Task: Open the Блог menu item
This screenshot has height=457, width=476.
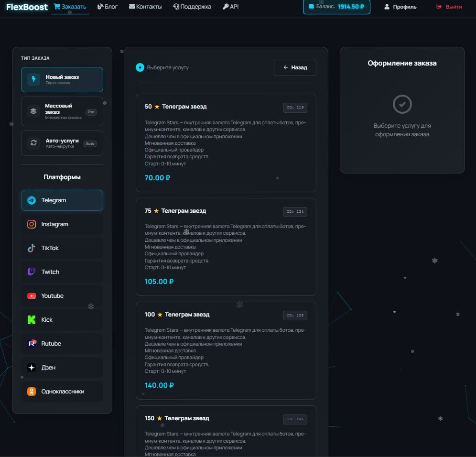Action: [x=108, y=7]
